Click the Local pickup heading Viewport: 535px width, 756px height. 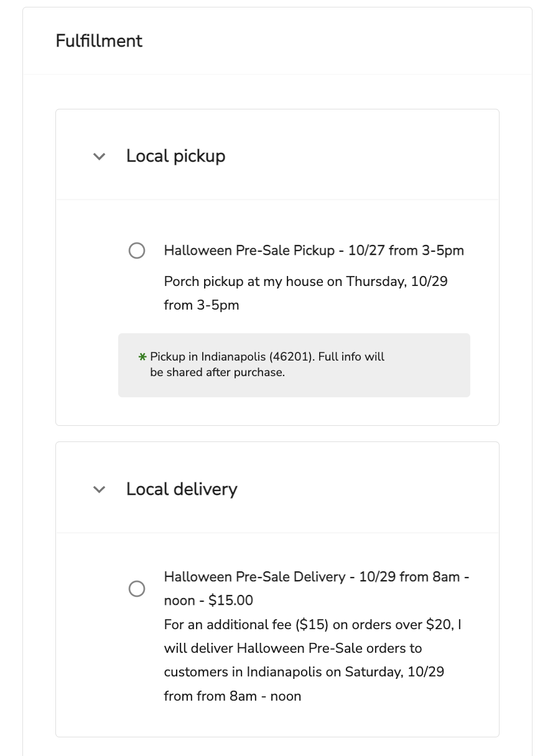[175, 156]
